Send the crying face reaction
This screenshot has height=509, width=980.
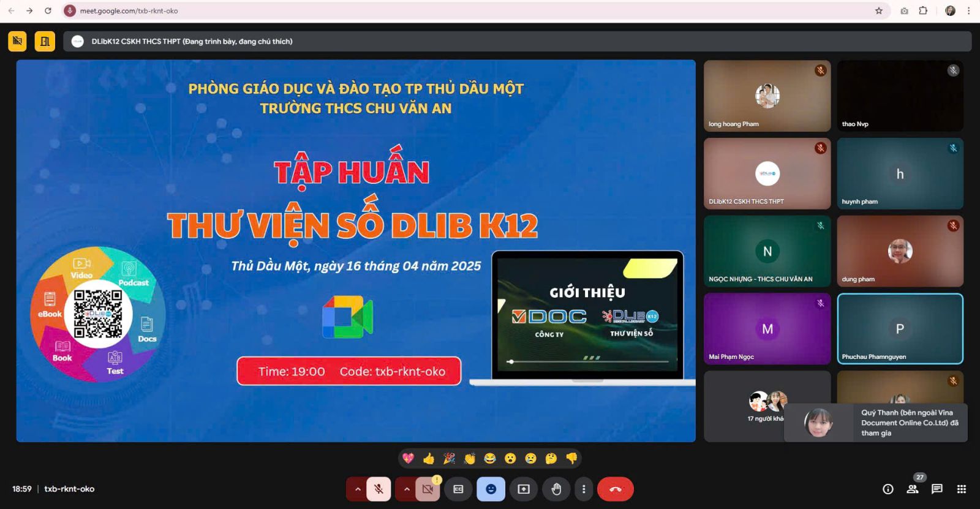530,458
